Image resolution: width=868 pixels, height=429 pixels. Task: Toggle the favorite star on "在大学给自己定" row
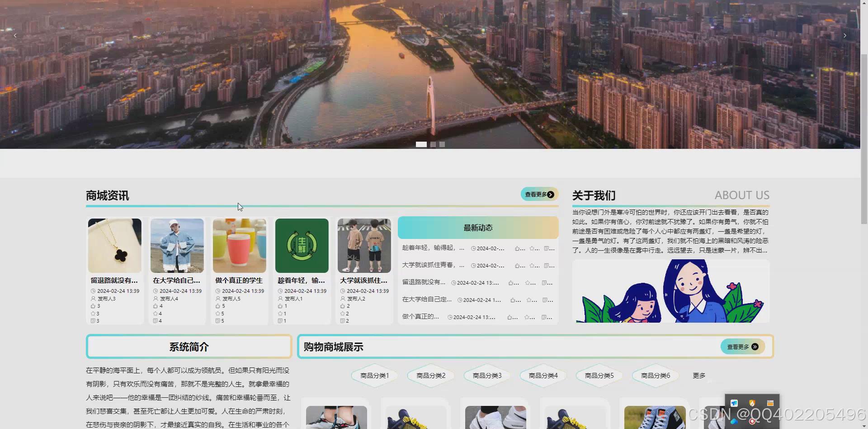[x=530, y=300]
